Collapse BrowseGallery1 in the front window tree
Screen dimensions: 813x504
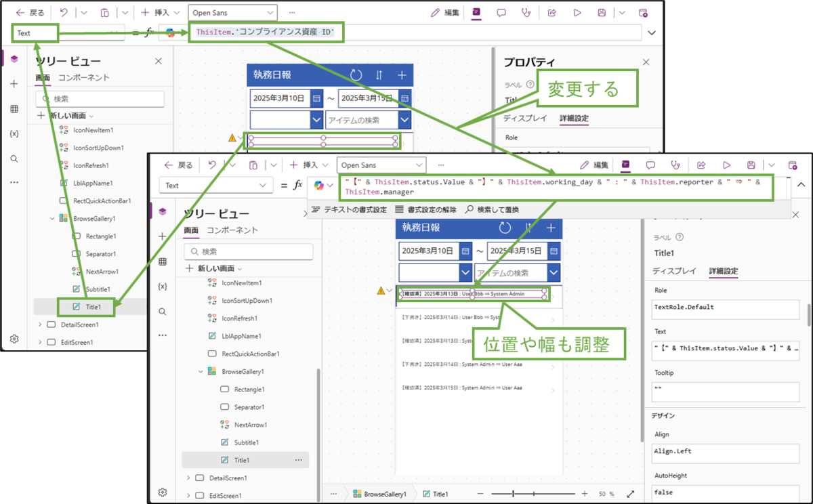[201, 372]
